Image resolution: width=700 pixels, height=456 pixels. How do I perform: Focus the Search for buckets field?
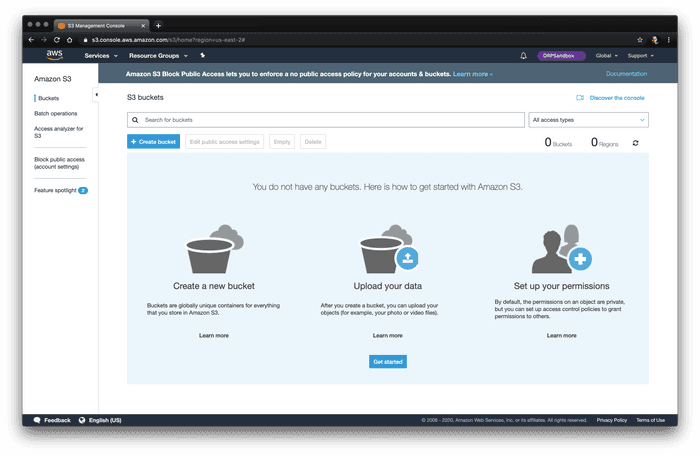pyautogui.click(x=326, y=120)
